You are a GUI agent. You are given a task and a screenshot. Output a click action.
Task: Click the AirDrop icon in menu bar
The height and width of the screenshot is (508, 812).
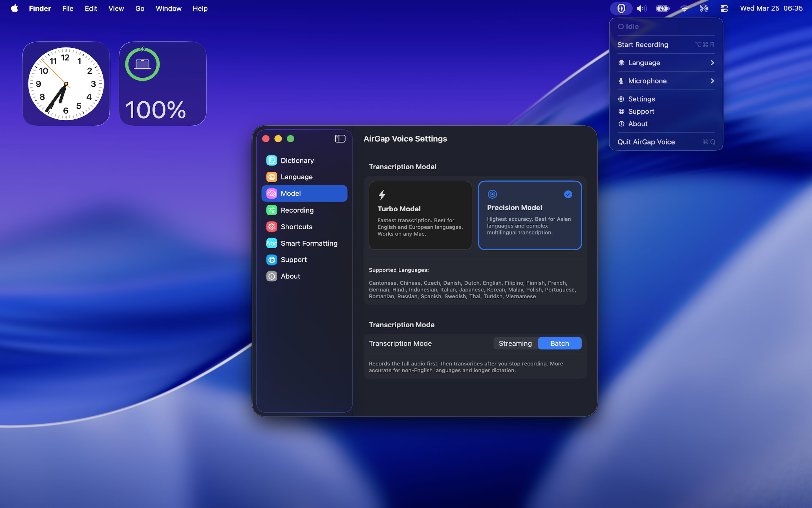click(704, 8)
